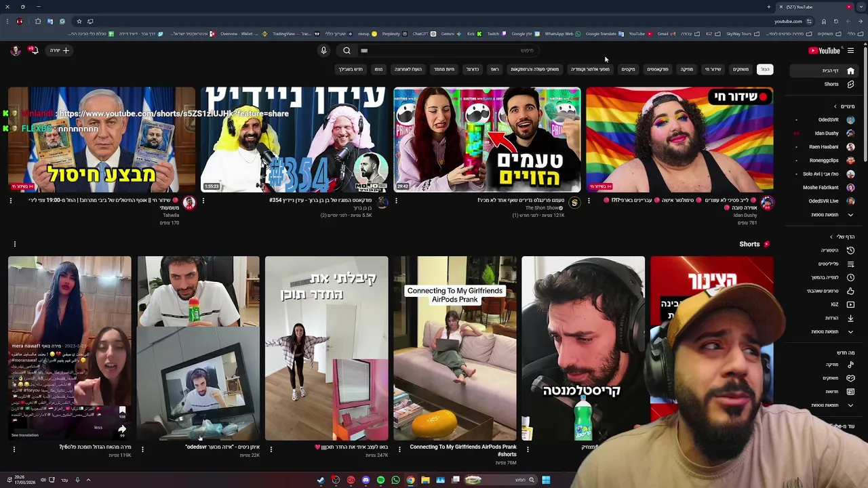Select the Live (שידור חי) filter chip
Image resolution: width=868 pixels, height=488 pixels.
[713, 69]
